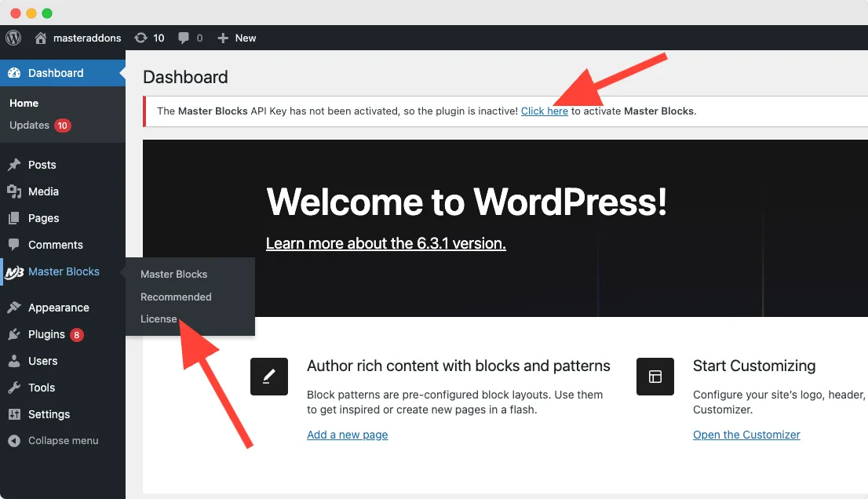This screenshot has height=499, width=868.
Task: Click the green macOS maximize button
Action: 48,13
